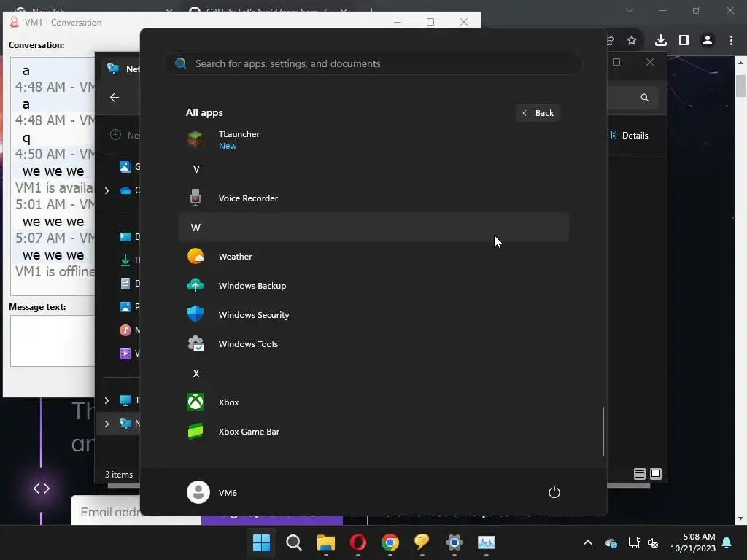Screen dimensions: 747x560
Task: Select Downloads in Explorer sidebar
Action: [128, 260]
